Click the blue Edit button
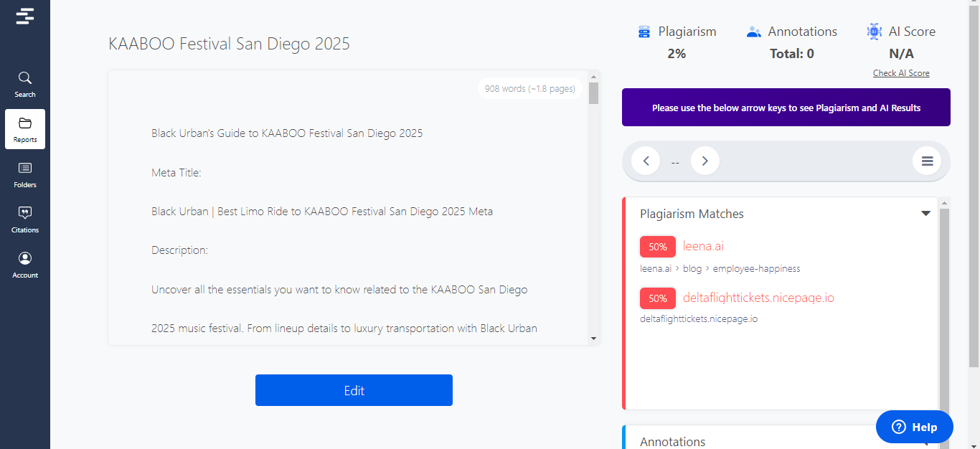The width and height of the screenshot is (980, 449). (354, 390)
